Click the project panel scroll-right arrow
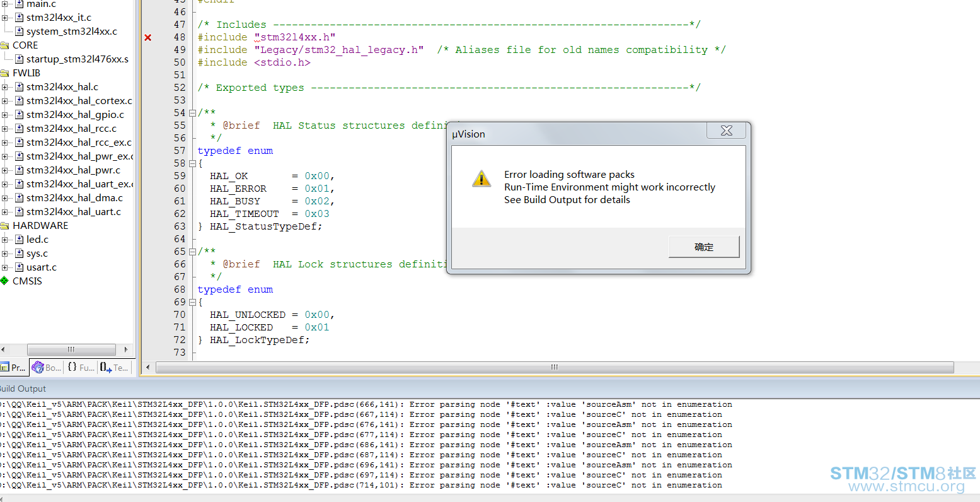Image resolution: width=980 pixels, height=502 pixels. click(126, 349)
